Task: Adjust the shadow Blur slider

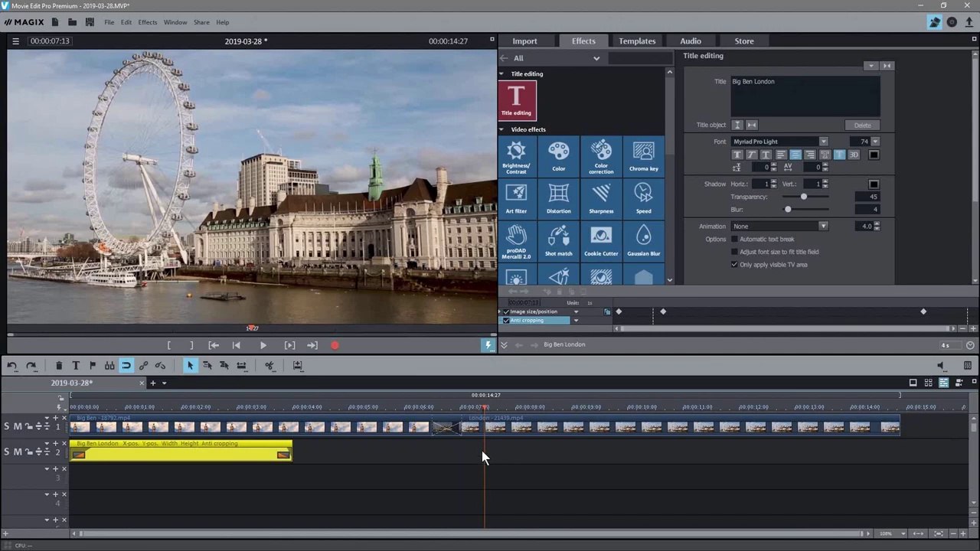Action: 788,209
